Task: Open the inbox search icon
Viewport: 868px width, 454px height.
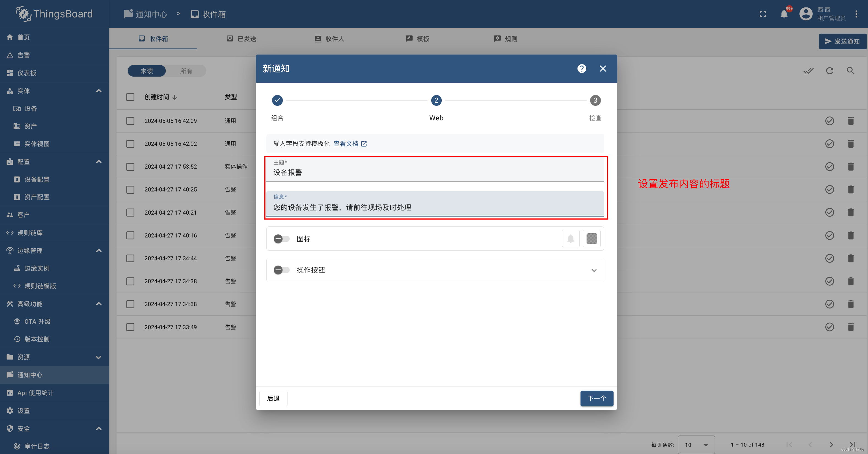Action: click(x=850, y=71)
